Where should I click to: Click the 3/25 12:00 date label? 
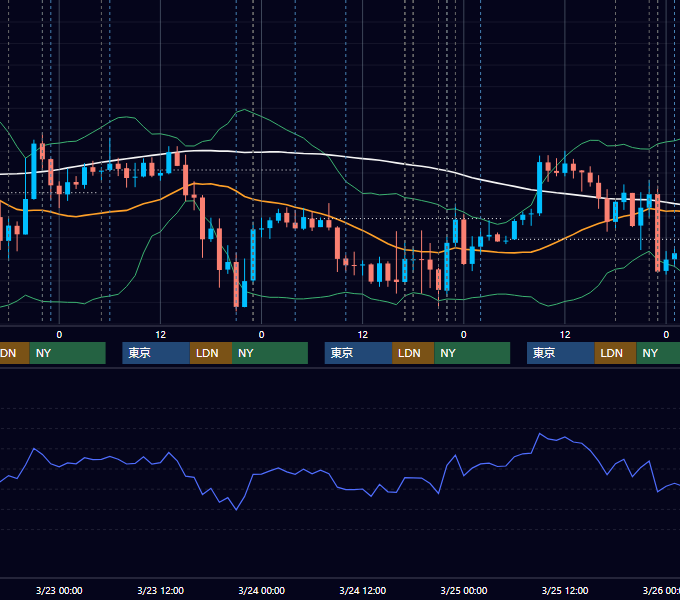click(565, 590)
